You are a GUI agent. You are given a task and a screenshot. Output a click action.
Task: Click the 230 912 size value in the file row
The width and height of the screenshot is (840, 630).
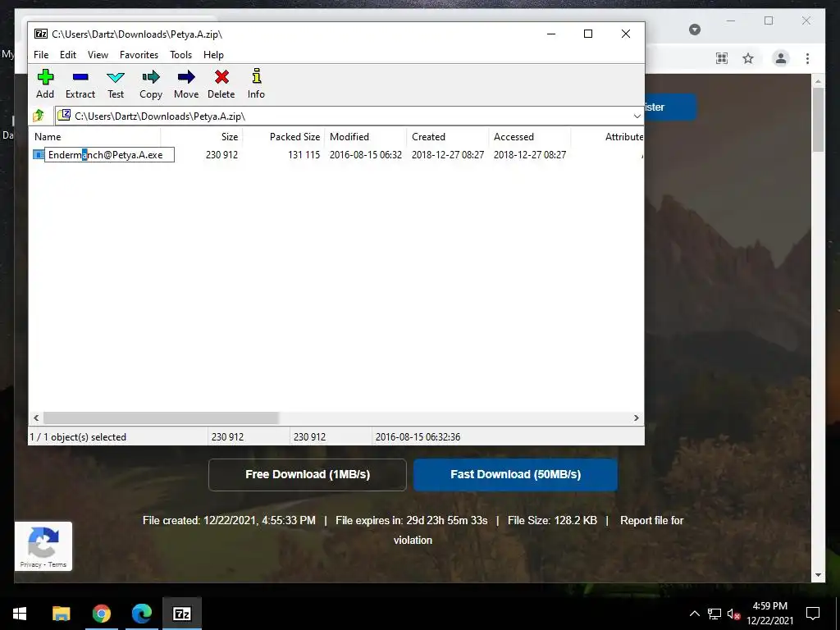tap(221, 155)
